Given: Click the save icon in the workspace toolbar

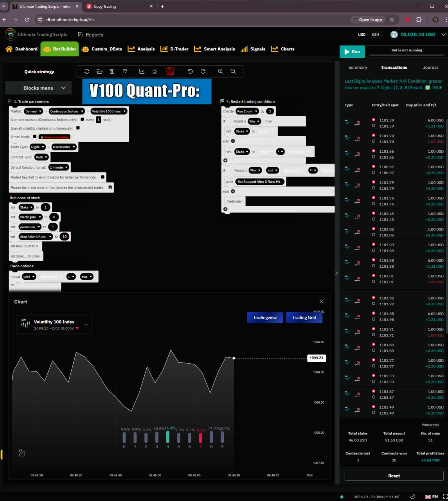Looking at the screenshot, I should 112,71.
